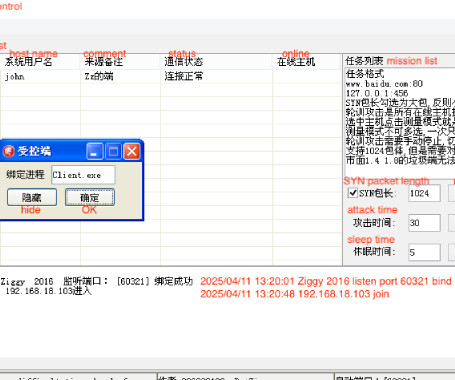
Task: Click the 隐藏 button in the dialog
Action: (x=32, y=197)
